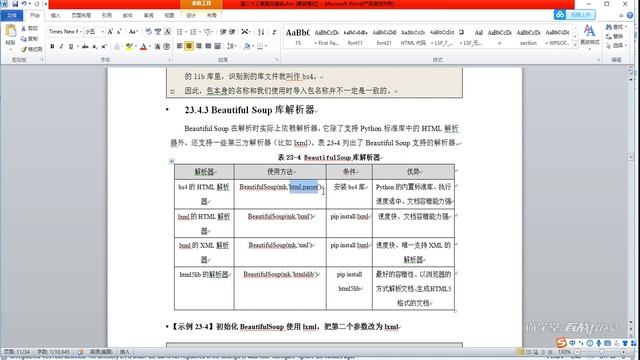Click the selected 'html.parser' text in table
Viewport: 640px width, 360px height.
point(304,187)
